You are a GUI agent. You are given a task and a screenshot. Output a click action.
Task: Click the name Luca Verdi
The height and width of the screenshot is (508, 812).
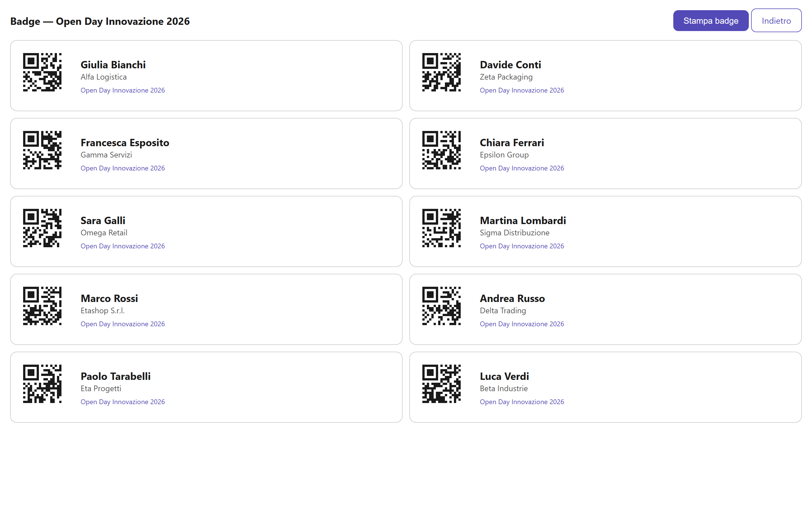pyautogui.click(x=504, y=376)
